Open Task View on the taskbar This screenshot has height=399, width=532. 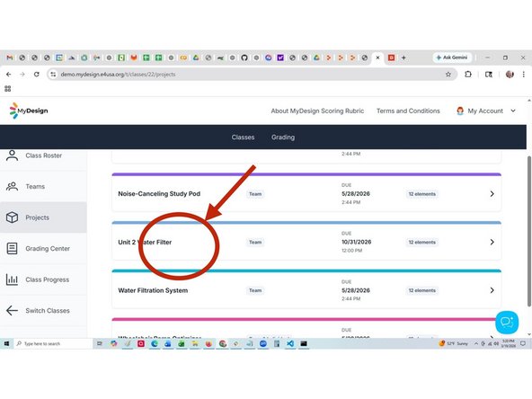(x=100, y=343)
